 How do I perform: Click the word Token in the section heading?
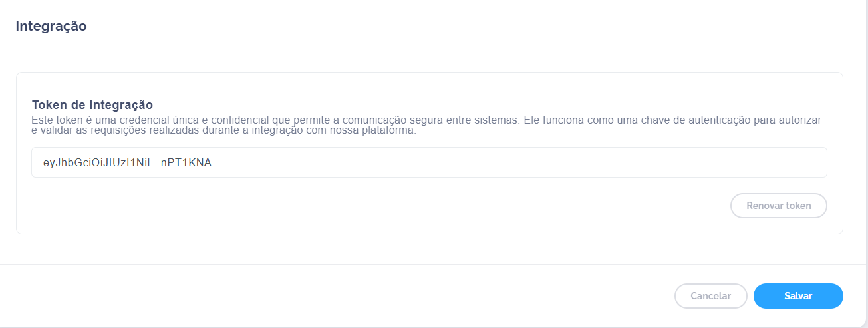coord(49,105)
